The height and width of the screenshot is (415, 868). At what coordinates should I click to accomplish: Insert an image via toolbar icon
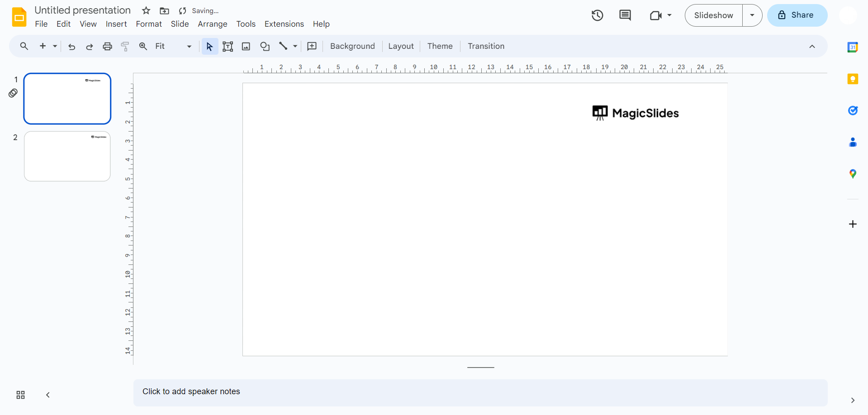pos(246,46)
